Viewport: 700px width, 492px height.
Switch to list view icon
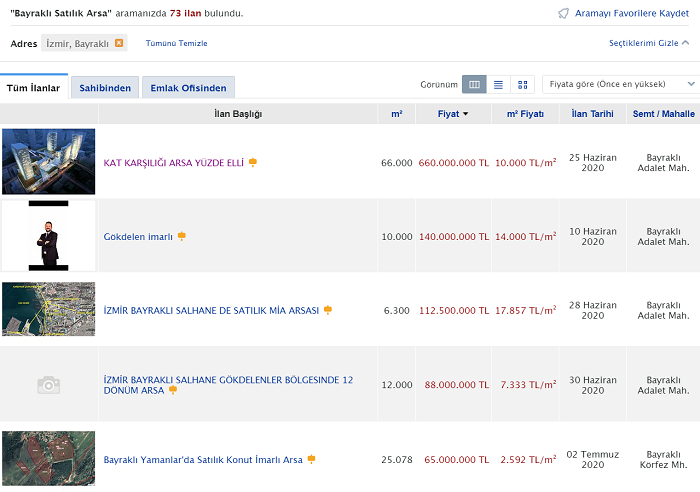pyautogui.click(x=498, y=84)
